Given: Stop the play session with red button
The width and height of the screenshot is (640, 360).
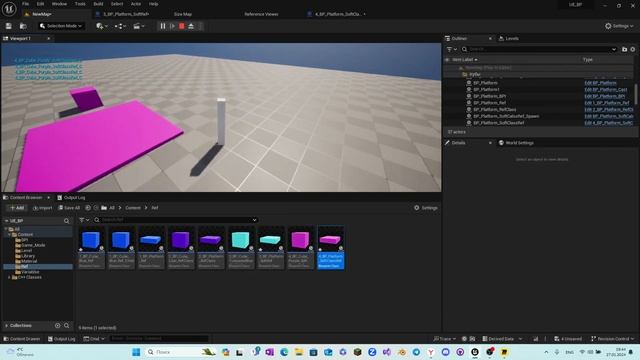Looking at the screenshot, I should (182, 26).
